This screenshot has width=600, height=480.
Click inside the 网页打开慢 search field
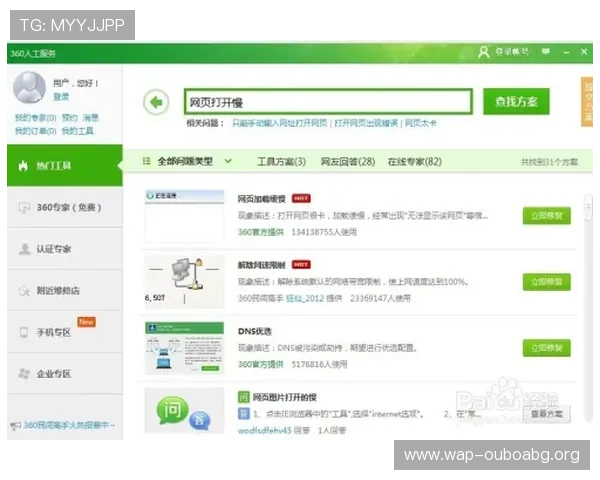(328, 102)
